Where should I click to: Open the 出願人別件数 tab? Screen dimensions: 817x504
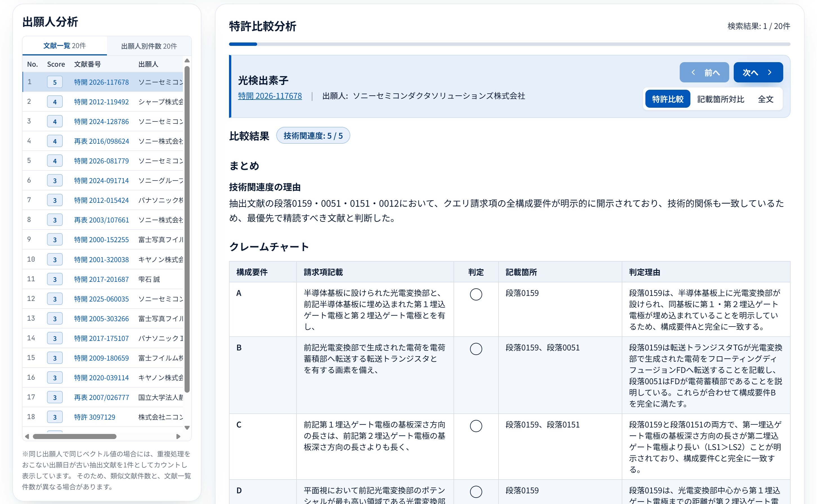[149, 46]
